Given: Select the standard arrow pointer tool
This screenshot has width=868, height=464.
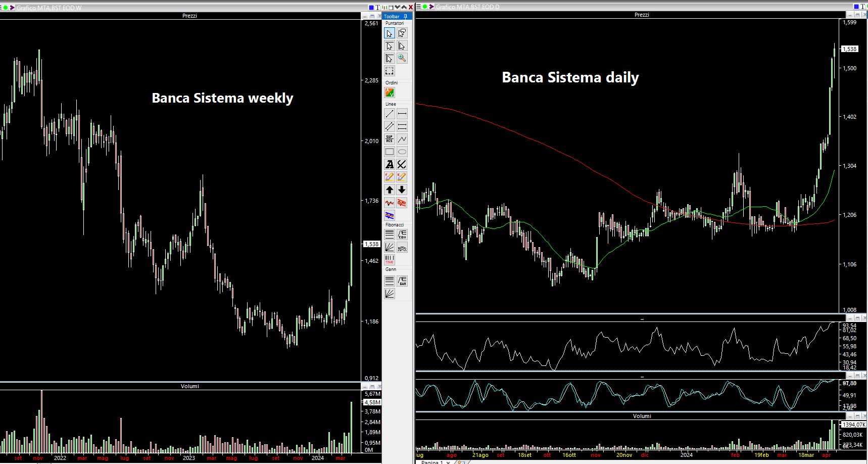Looking at the screenshot, I should click(389, 33).
